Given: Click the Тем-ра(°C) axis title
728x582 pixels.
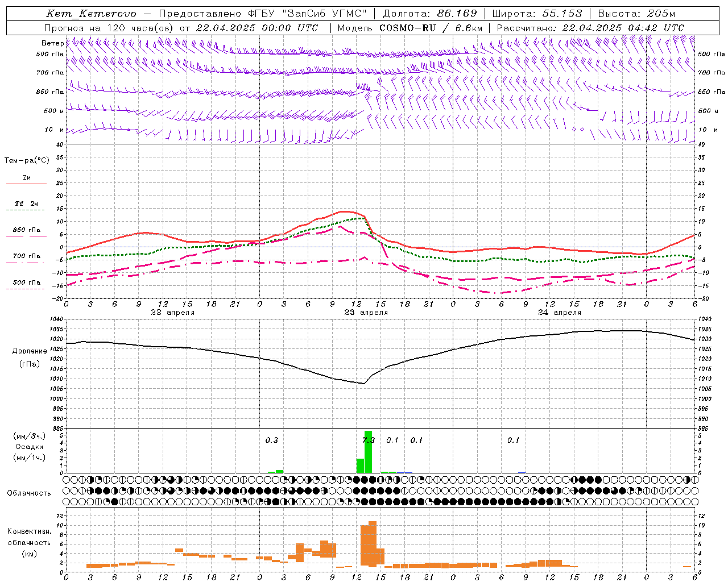Looking at the screenshot, I should 27,161.
